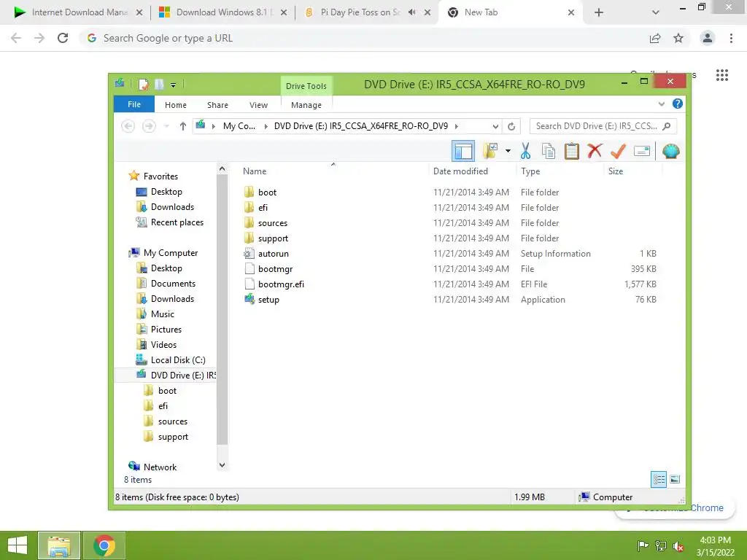Click the Email envelope toolbar icon
This screenshot has height=560, width=747.
pos(642,152)
